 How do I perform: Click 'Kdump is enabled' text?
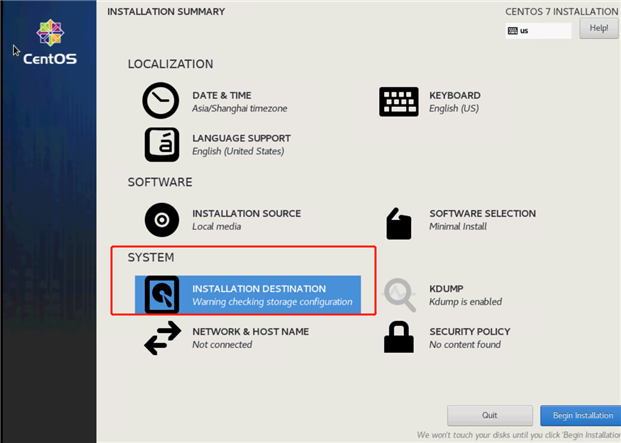(465, 302)
